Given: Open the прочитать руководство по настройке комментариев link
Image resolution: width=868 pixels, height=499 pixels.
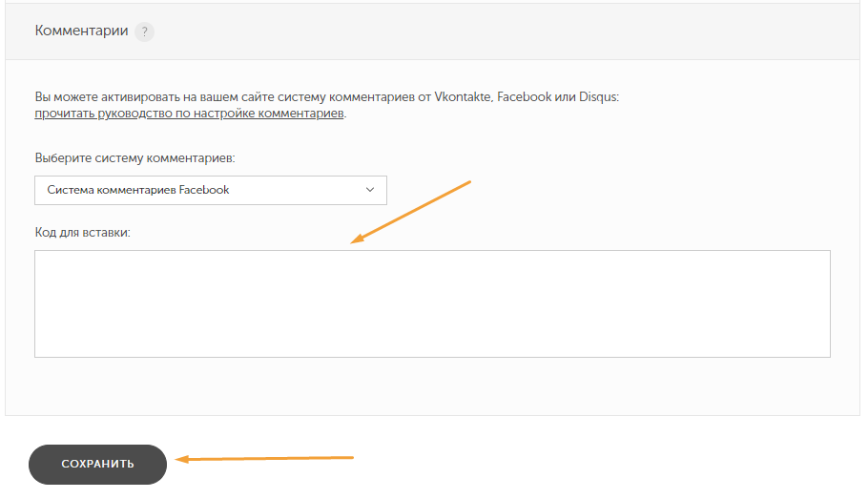Looking at the screenshot, I should click(189, 114).
